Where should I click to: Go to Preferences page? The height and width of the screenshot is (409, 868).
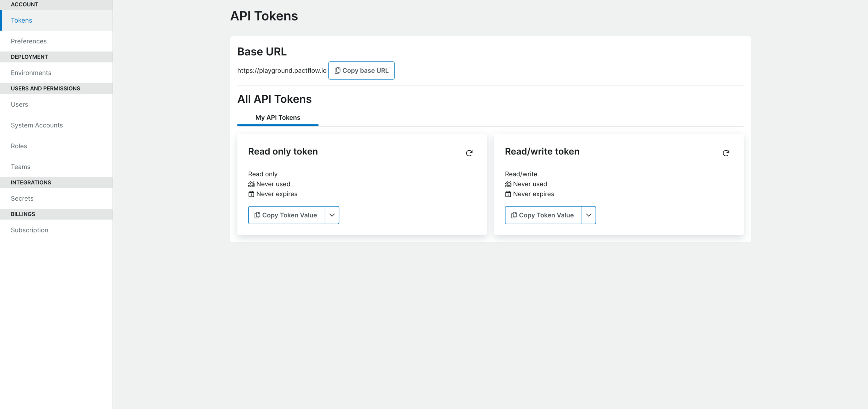pyautogui.click(x=28, y=41)
